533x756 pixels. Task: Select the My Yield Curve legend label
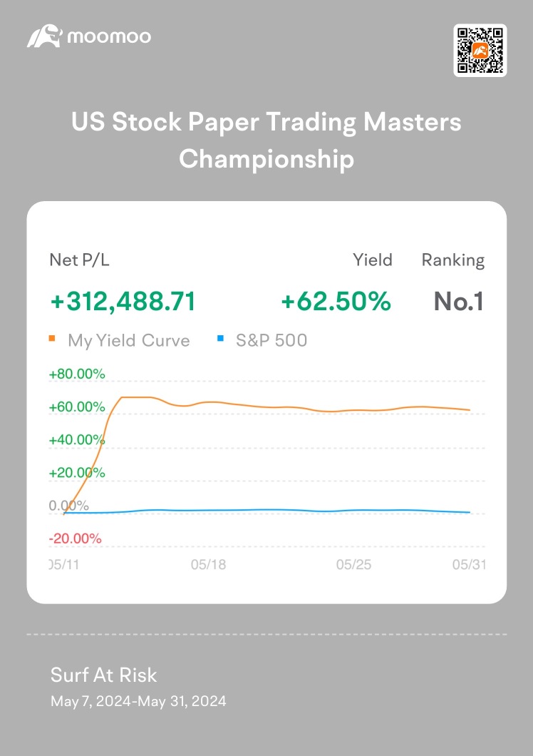(128, 340)
